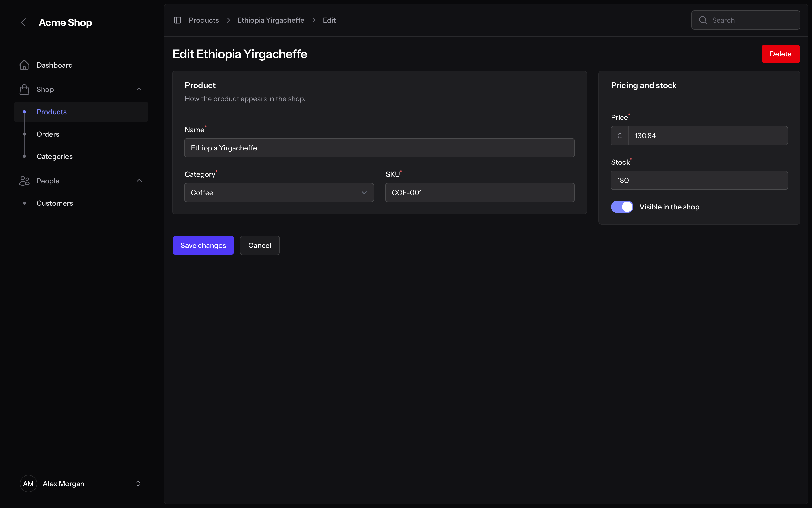Click Ethiopia Yirgacheffe breadcrumb link
812x508 pixels.
271,20
